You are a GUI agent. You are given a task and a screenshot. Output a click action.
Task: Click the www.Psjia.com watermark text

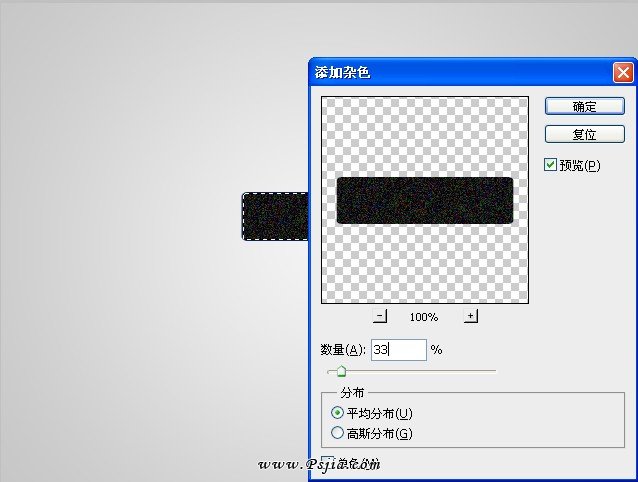pos(318,465)
